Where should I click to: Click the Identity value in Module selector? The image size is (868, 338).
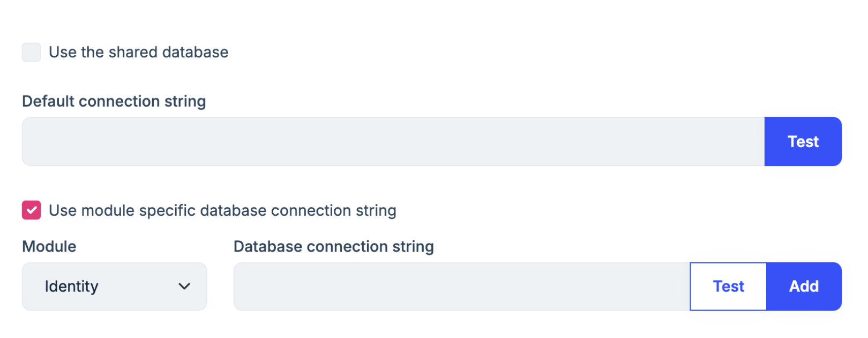click(x=72, y=286)
